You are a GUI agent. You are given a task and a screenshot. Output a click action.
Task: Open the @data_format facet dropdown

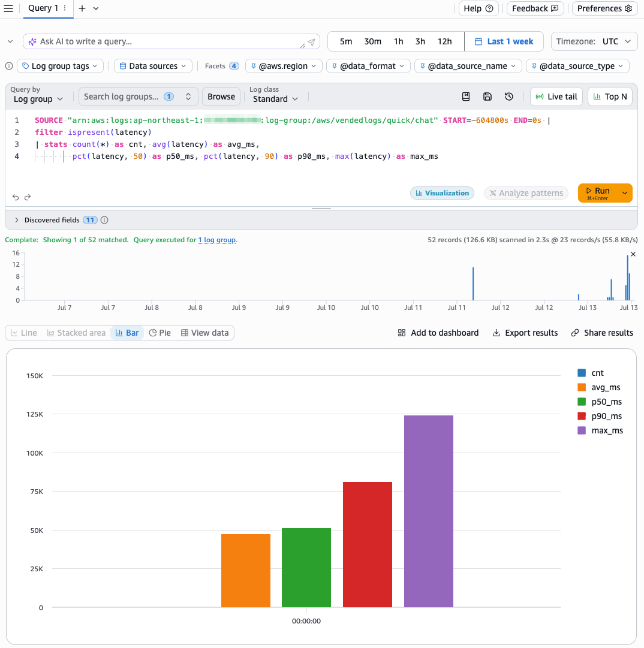coord(368,66)
